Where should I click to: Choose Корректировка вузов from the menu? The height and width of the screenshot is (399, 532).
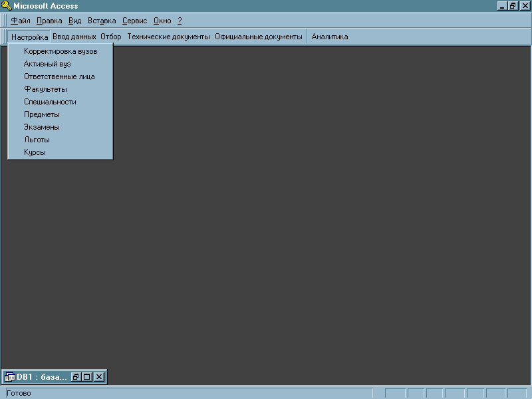pos(61,51)
